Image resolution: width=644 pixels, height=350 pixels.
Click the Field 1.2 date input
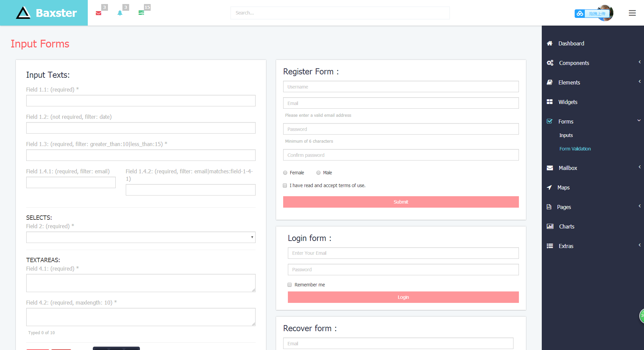(x=141, y=128)
